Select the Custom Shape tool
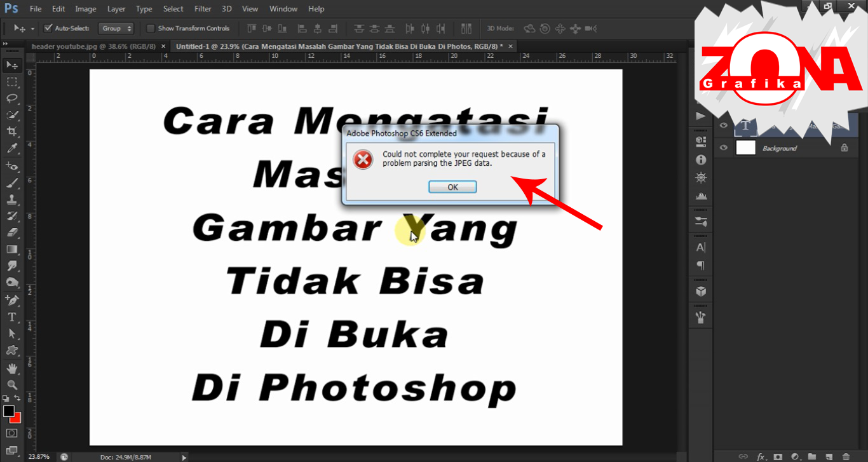Viewport: 868px width, 462px height. click(x=12, y=350)
